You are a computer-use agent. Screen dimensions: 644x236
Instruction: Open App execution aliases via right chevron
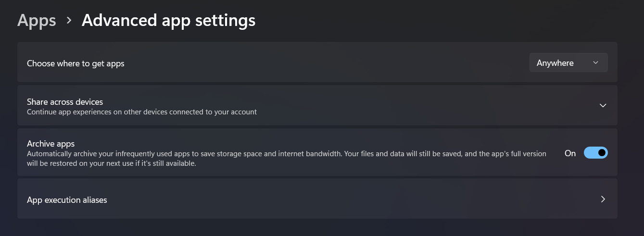click(603, 199)
